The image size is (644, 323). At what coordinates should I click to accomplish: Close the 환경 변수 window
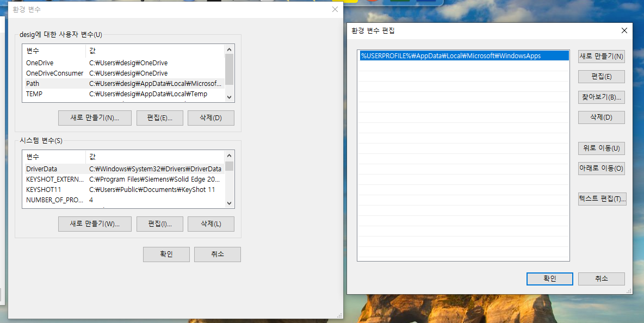[x=335, y=9]
